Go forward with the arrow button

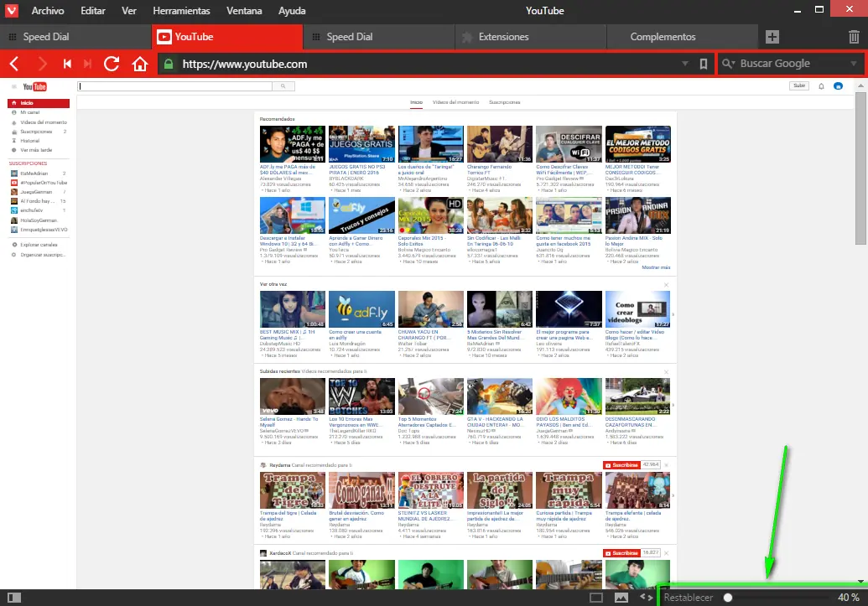(x=43, y=64)
